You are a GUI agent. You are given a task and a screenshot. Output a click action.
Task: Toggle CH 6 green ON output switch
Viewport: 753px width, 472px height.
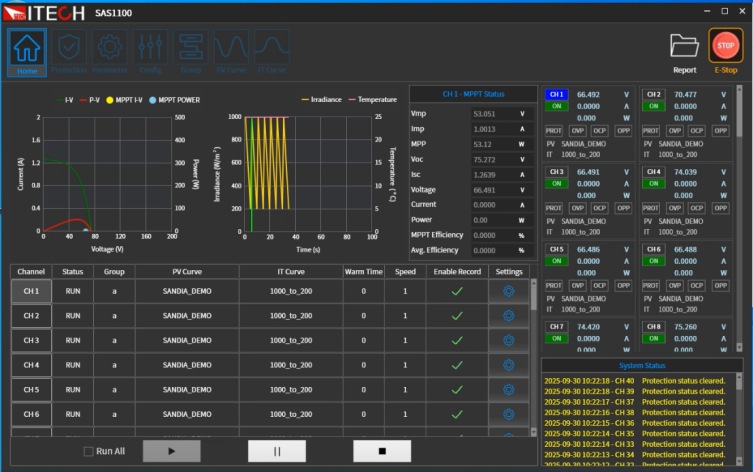point(654,260)
